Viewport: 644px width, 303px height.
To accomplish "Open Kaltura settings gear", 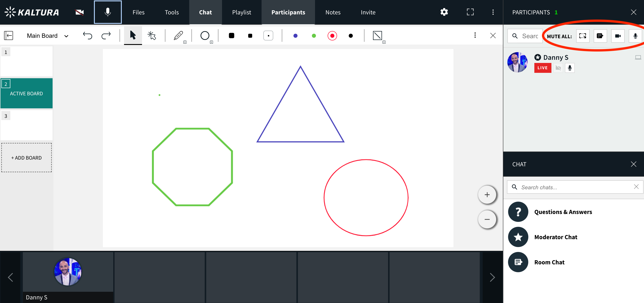I will [444, 12].
